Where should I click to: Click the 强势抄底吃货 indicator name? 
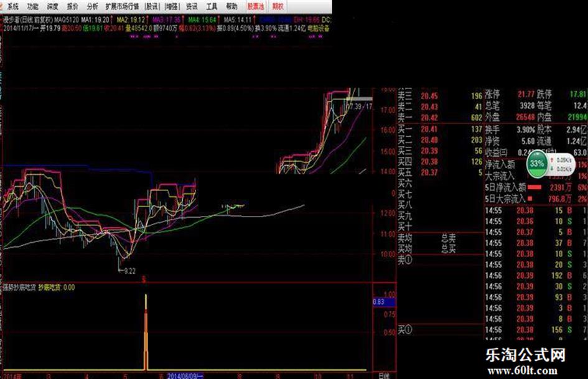click(19, 288)
